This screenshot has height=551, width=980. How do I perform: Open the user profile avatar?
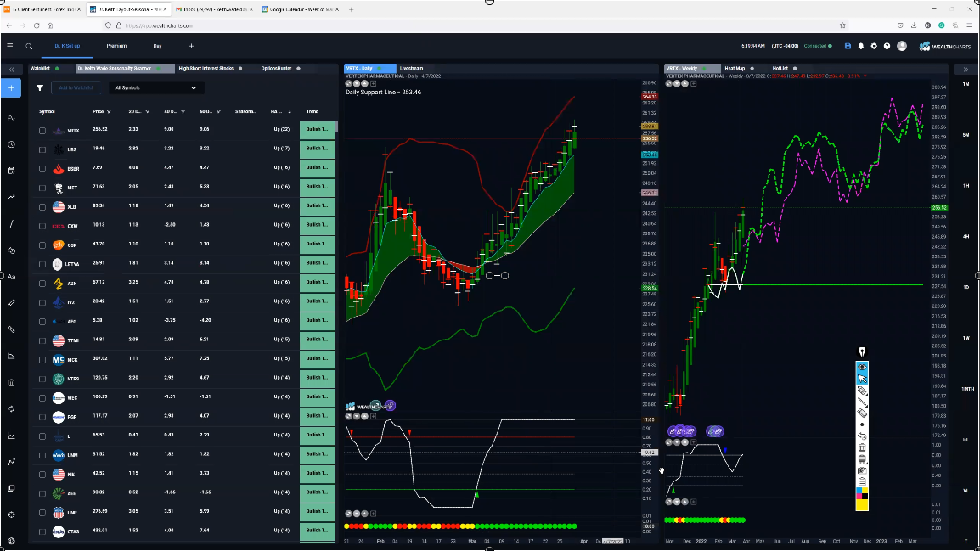[x=902, y=46]
